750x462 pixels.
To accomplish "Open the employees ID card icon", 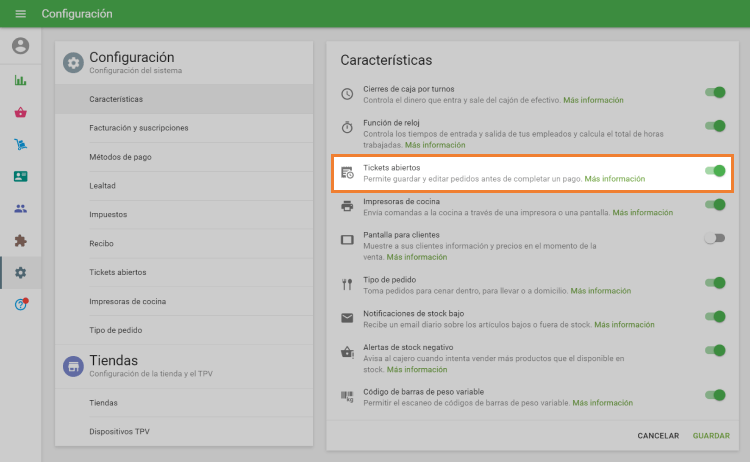I will [20, 177].
